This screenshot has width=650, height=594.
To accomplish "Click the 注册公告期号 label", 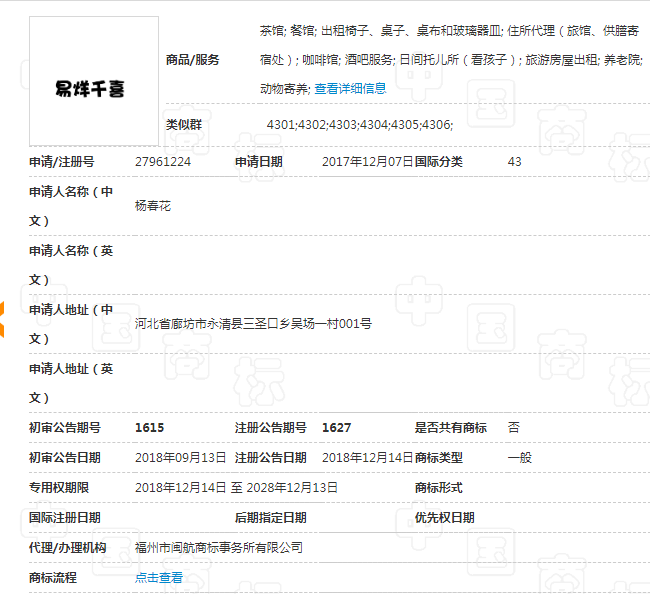I will pos(271,427).
